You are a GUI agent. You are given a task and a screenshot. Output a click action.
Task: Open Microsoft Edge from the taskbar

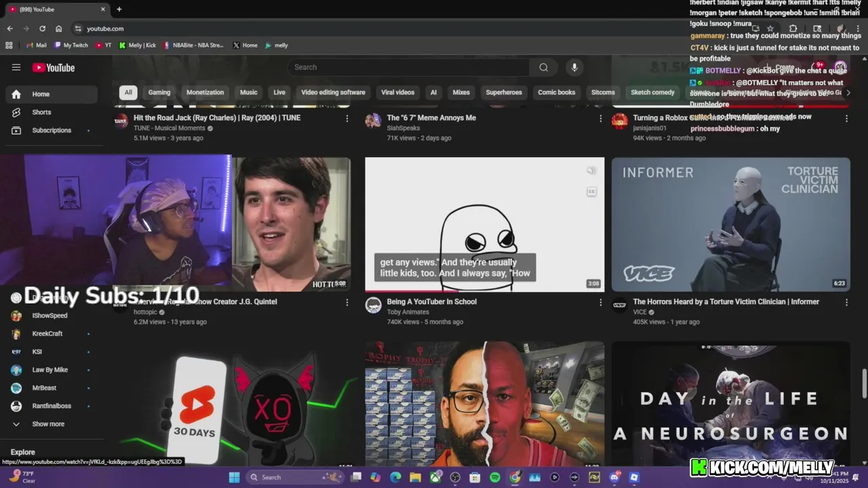395,477
